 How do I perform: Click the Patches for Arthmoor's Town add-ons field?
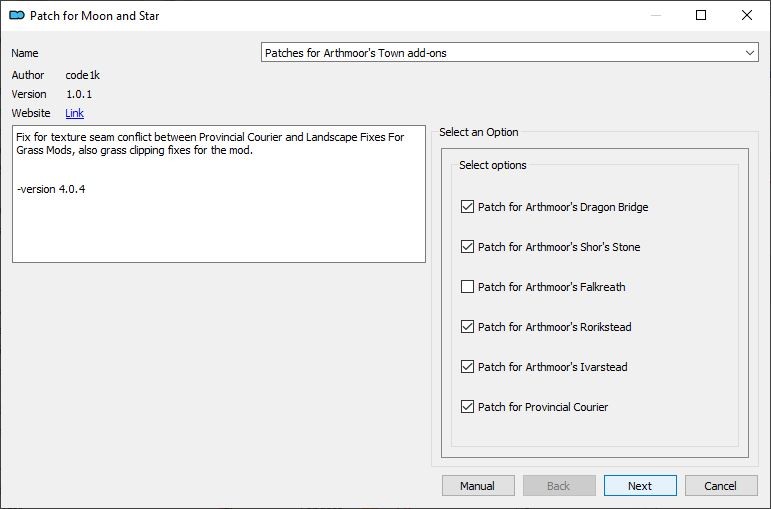click(x=500, y=53)
